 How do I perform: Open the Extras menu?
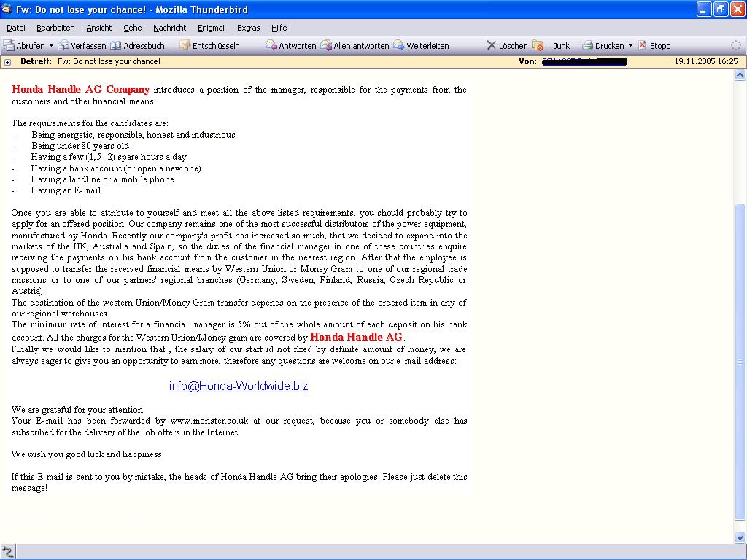(248, 28)
